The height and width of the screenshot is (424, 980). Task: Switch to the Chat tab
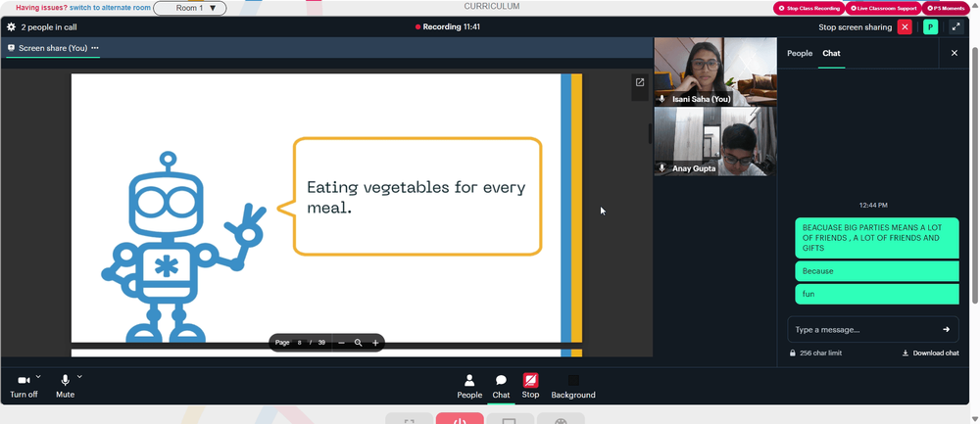tap(831, 53)
